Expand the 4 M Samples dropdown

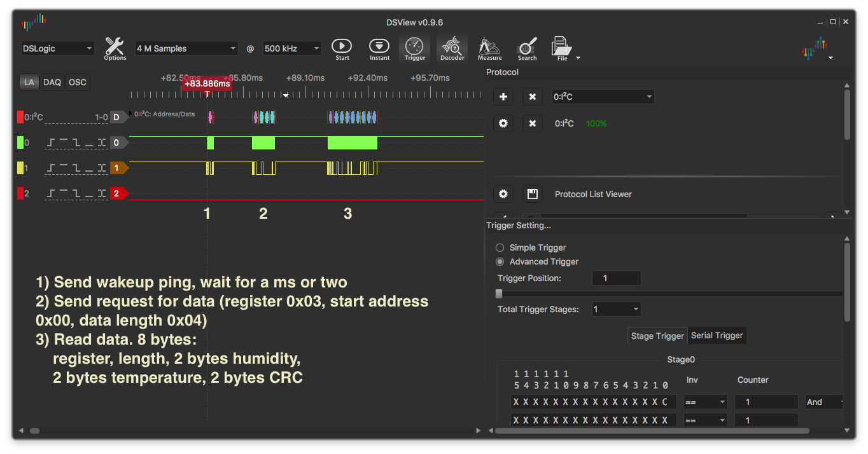[186, 48]
